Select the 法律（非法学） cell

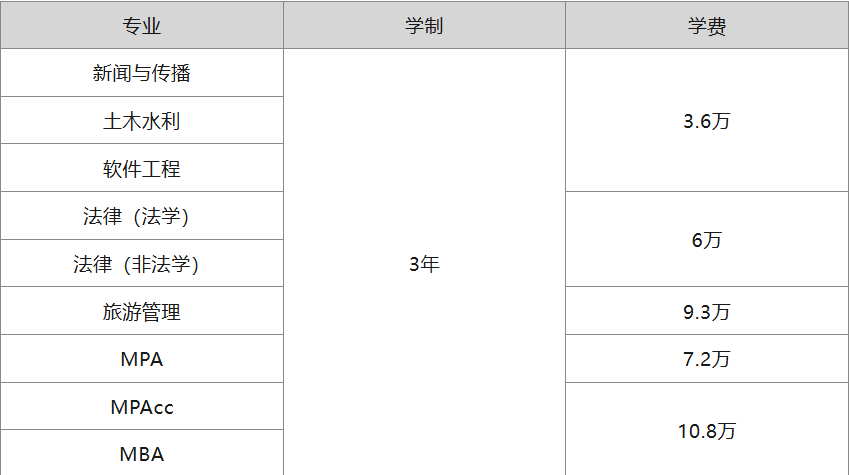click(141, 265)
